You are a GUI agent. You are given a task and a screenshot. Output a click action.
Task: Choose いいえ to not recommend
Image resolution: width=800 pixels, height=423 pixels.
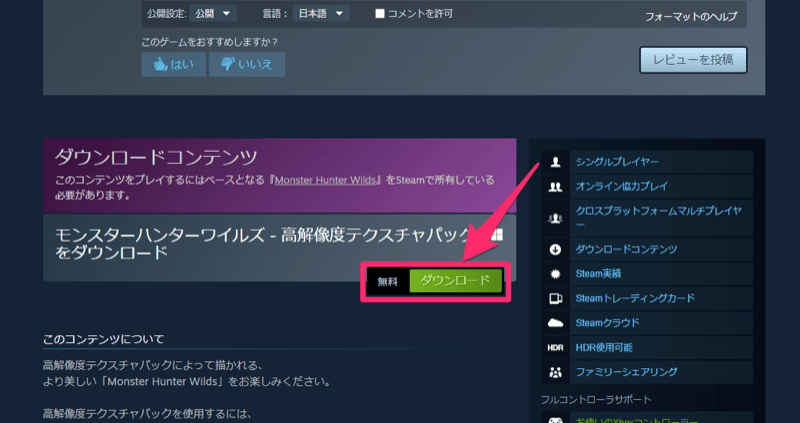[247, 65]
